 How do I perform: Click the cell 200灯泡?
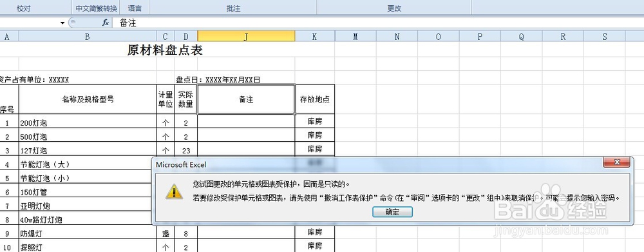tap(88, 122)
